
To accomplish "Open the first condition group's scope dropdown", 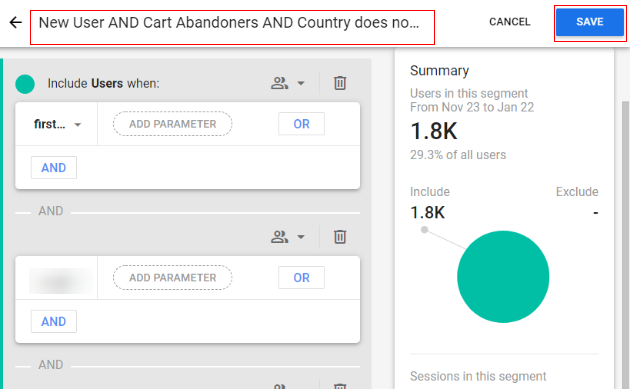I will (x=288, y=83).
